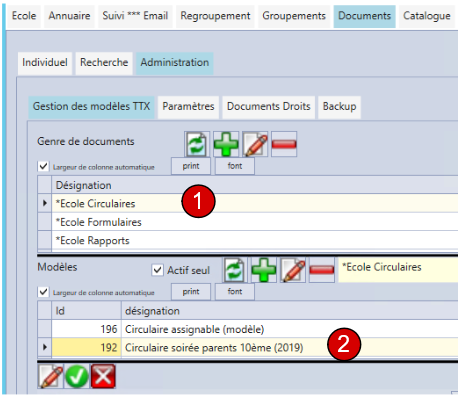
Task: Select Gestion des modèles TTX tab
Action: tap(91, 107)
